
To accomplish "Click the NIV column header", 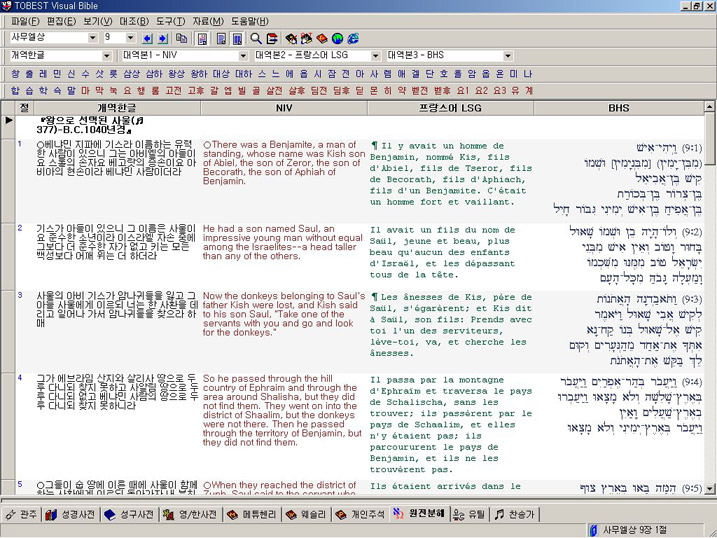I will coord(284,108).
